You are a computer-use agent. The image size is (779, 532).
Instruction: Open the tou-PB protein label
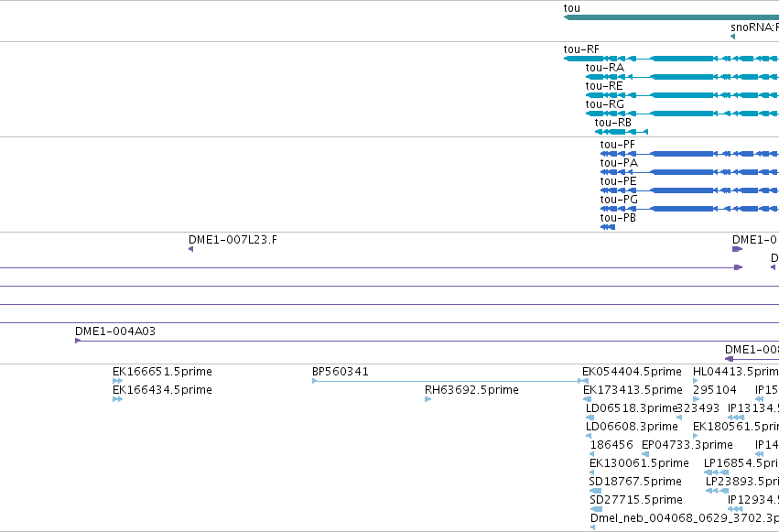(618, 218)
